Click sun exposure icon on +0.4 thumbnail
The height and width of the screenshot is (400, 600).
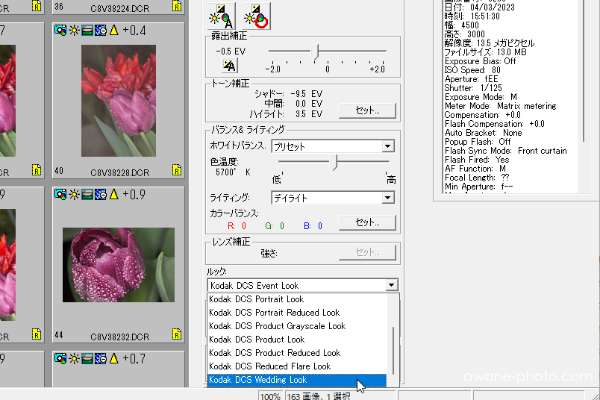click(x=74, y=31)
